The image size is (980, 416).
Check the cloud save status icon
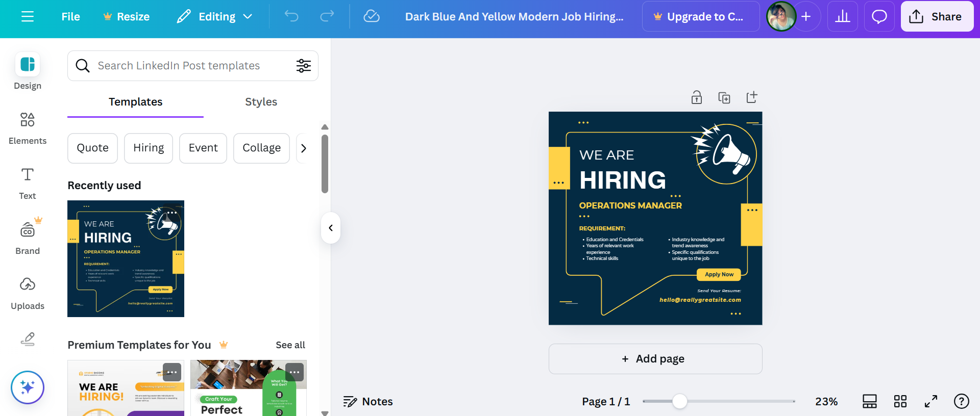pos(372,16)
